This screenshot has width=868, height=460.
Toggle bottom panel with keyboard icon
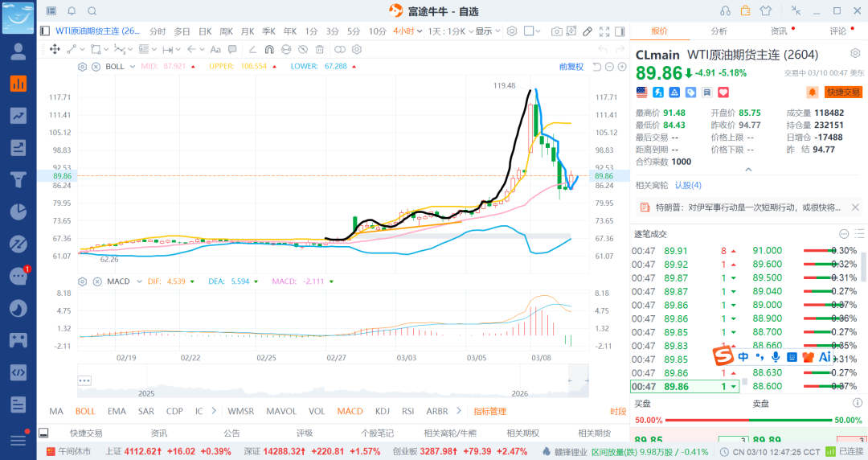(x=43, y=433)
